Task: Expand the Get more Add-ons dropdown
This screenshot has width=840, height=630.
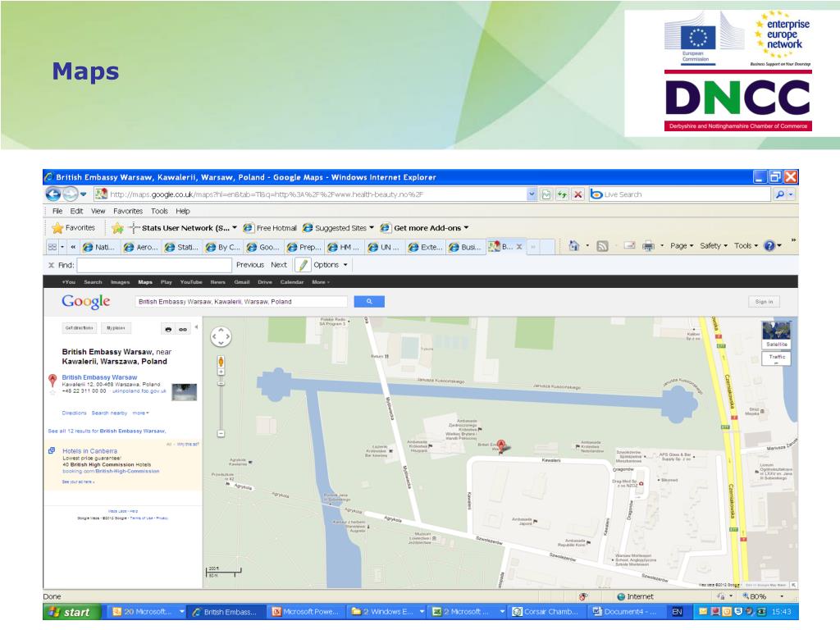Action: (466, 228)
